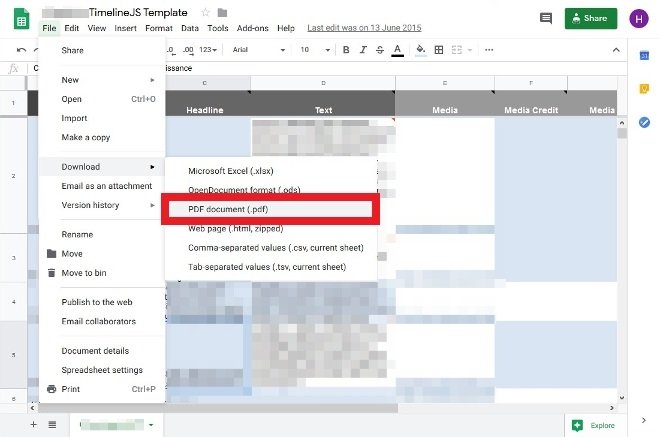Click the vertical scrollbar down arrow

click(622, 397)
